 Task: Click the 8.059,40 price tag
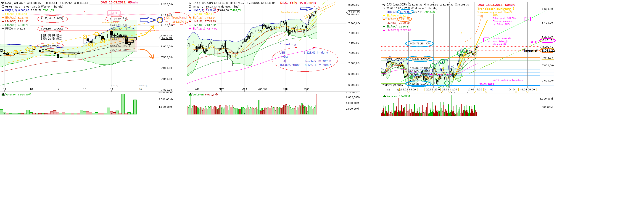coord(547,47)
